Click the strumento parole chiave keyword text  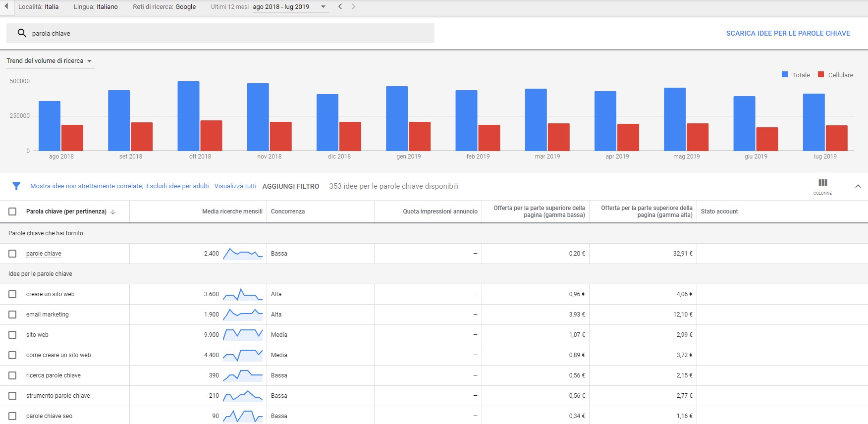[x=58, y=396]
